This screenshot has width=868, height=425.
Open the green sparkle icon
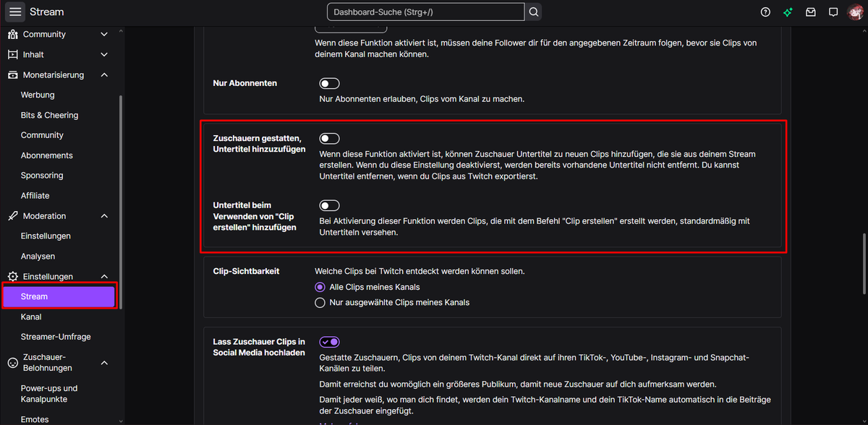click(788, 12)
